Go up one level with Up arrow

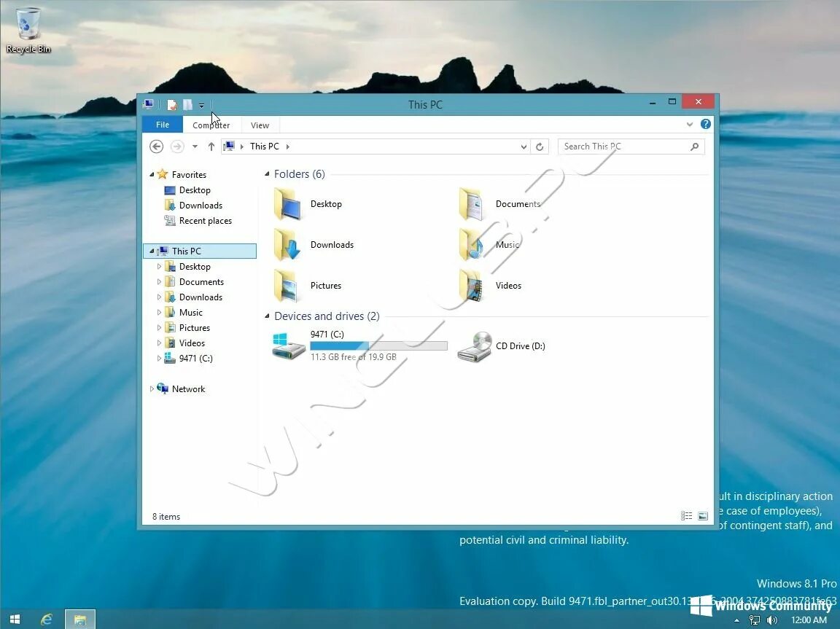tap(211, 146)
